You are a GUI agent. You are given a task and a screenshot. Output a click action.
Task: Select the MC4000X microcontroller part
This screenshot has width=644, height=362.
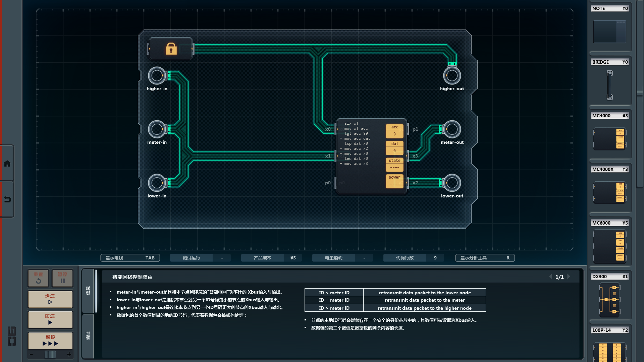coord(609,192)
